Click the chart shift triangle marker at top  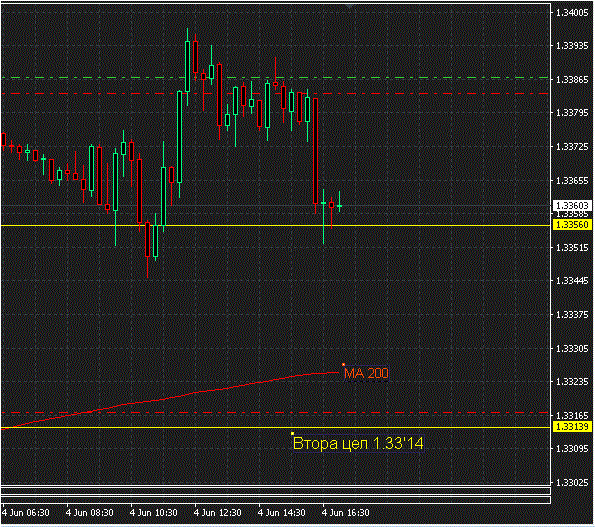[x=350, y=7]
